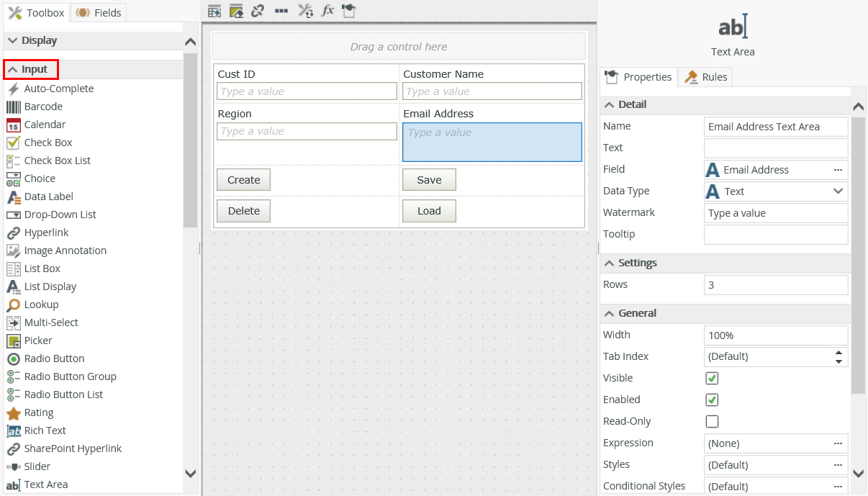The image size is (868, 496).
Task: Select the Calendar control in Toolbox
Action: (45, 125)
